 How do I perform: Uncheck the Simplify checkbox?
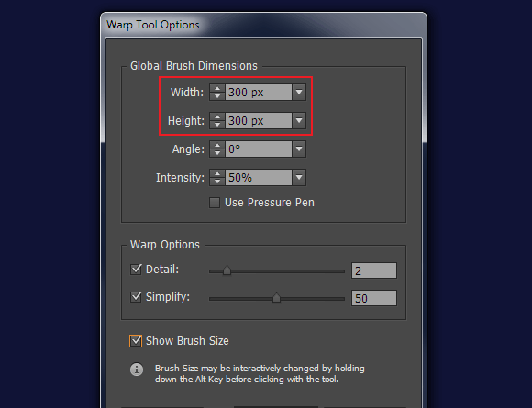pos(136,297)
